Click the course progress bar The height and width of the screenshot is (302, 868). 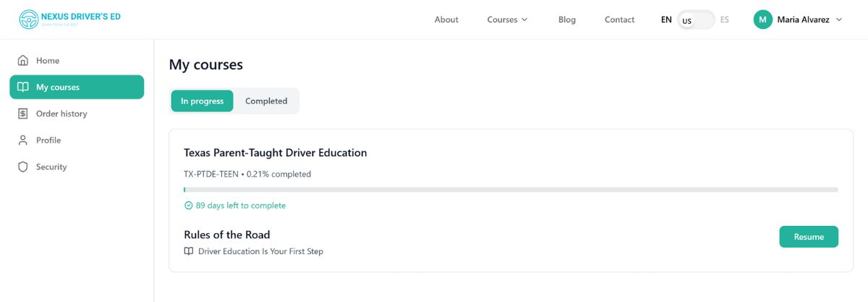click(x=511, y=190)
